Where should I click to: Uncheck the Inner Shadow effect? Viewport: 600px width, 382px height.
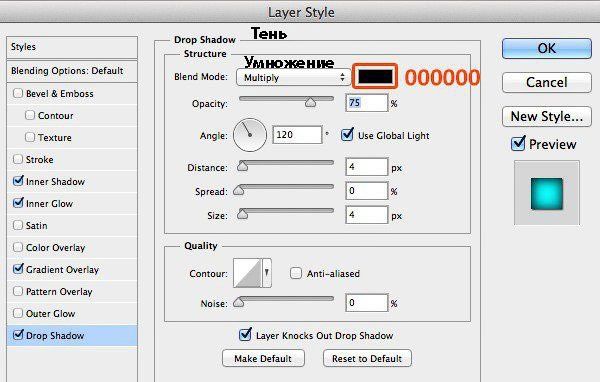(x=18, y=181)
